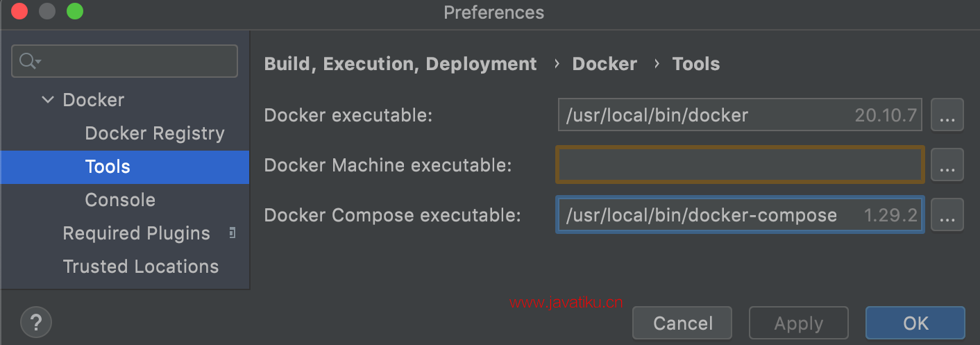Collapse the Docker tree node chevron
The height and width of the screenshot is (345, 980).
click(48, 100)
